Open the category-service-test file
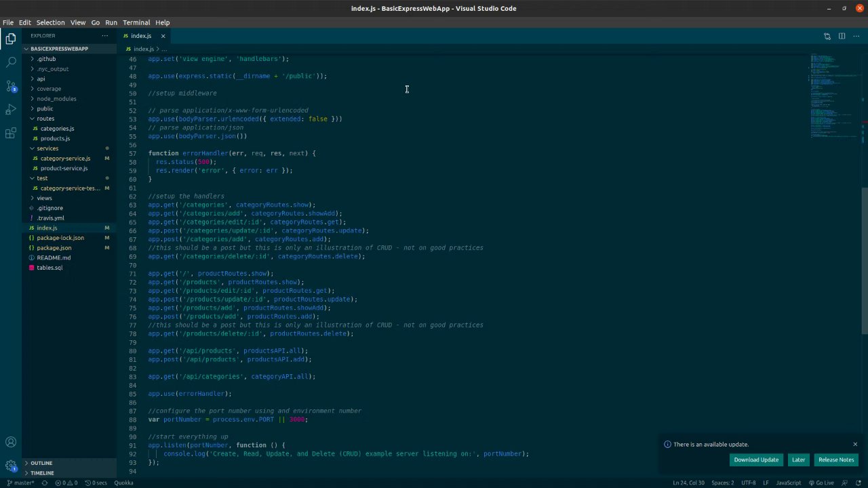 (70, 188)
